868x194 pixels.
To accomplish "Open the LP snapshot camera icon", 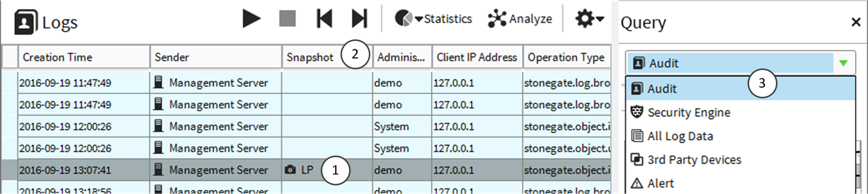I will pyautogui.click(x=290, y=170).
